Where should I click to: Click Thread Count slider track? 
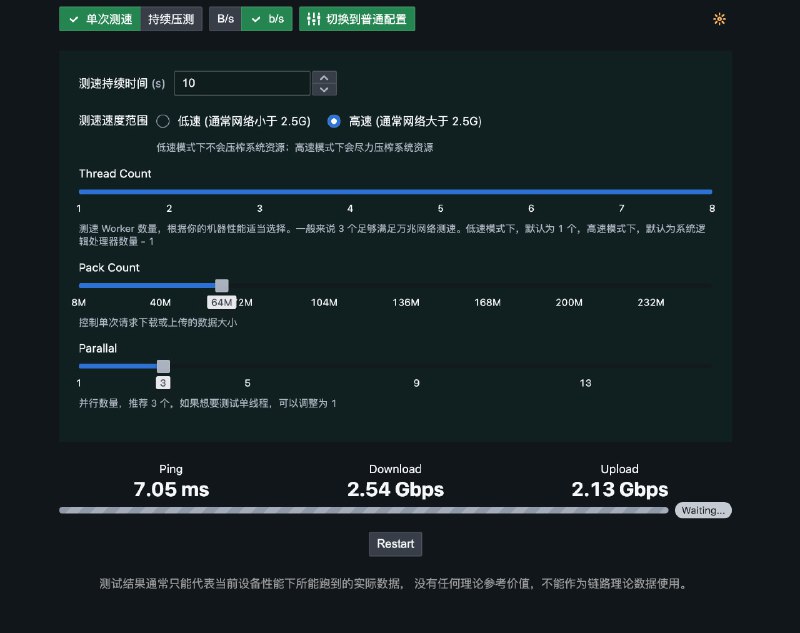click(395, 192)
